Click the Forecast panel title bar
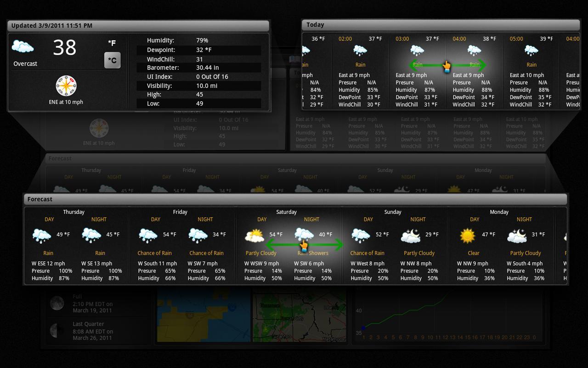588x368 pixels. point(294,199)
